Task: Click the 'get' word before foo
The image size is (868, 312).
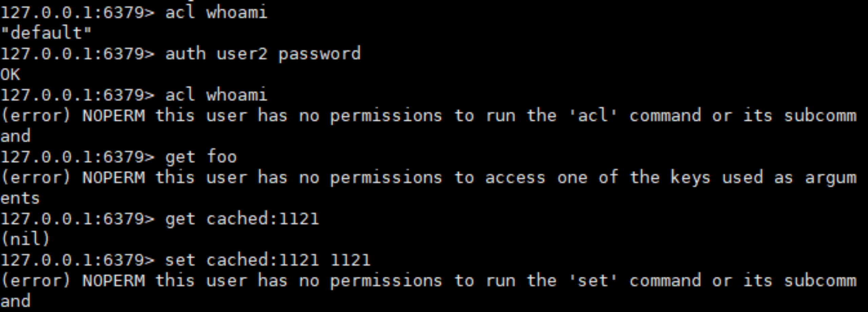Action: (180, 157)
